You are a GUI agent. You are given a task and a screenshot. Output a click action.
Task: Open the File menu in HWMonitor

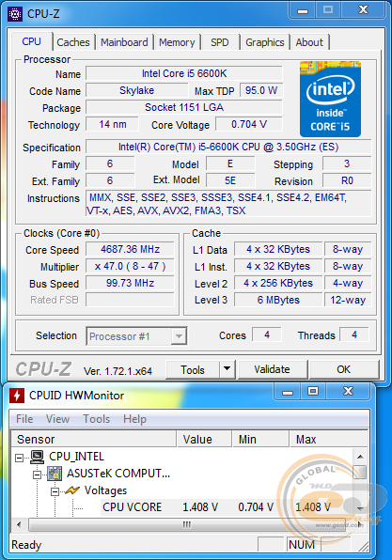coord(24,418)
